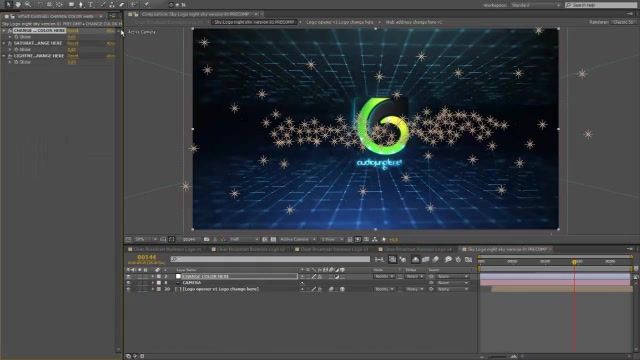Click the timeline layer search field
The height and width of the screenshot is (360, 640).
pos(270,259)
